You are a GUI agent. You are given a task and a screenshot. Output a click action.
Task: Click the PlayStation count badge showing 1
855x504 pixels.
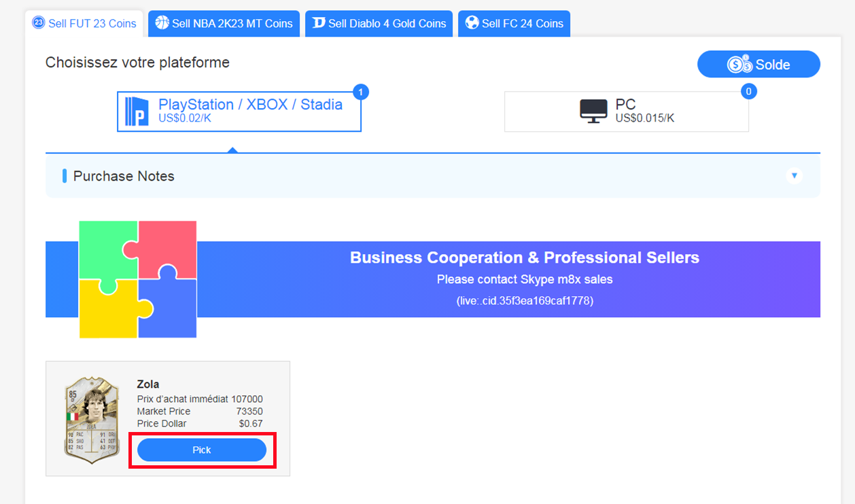coord(361,92)
